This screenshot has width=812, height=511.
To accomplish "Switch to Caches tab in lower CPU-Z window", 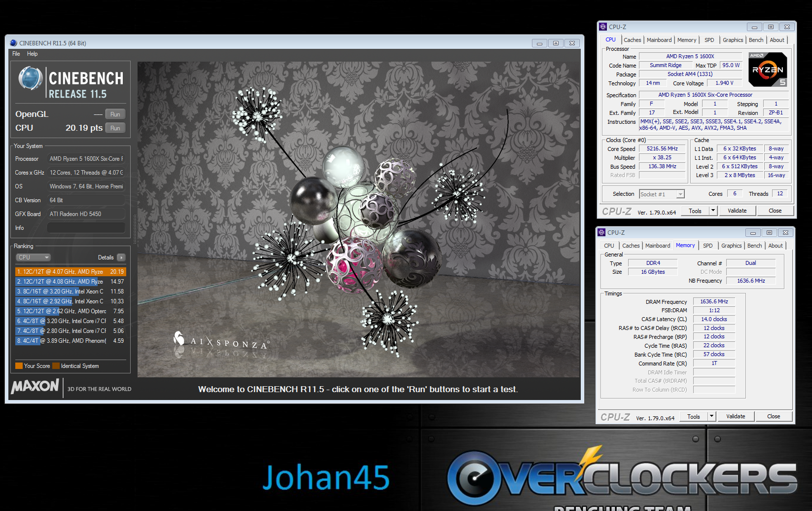I will pyautogui.click(x=631, y=246).
